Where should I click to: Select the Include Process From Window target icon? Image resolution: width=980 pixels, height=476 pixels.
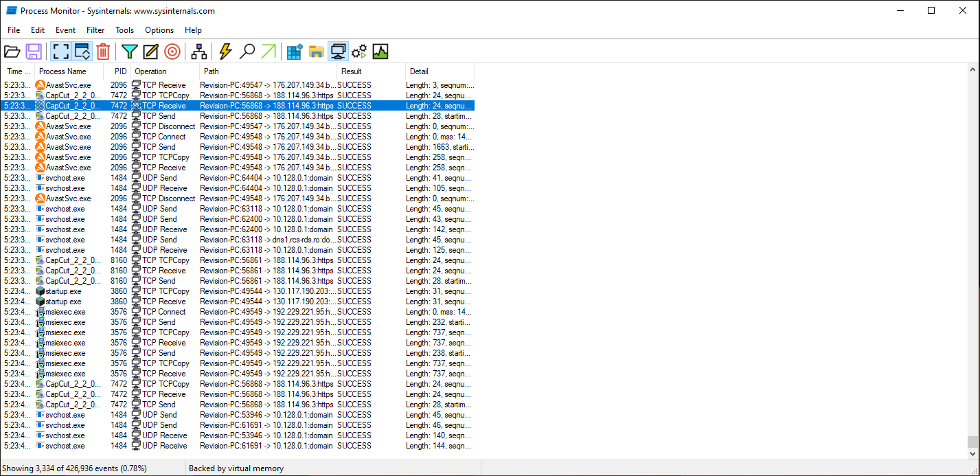coord(172,52)
